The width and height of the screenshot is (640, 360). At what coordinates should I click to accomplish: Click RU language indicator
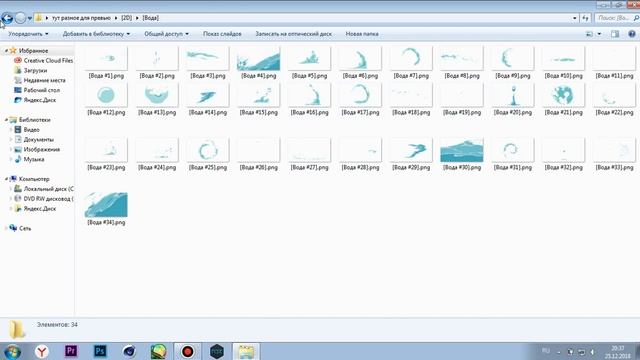point(546,351)
